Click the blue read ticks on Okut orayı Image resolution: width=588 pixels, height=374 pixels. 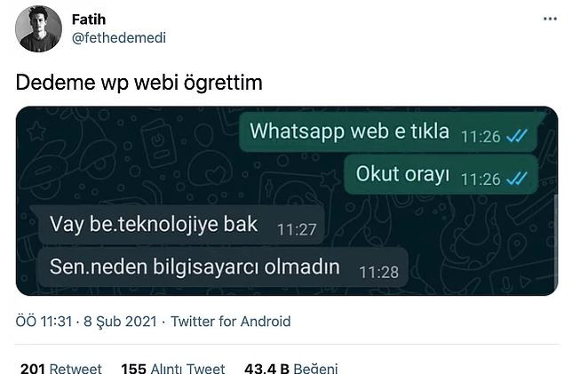pyautogui.click(x=517, y=179)
